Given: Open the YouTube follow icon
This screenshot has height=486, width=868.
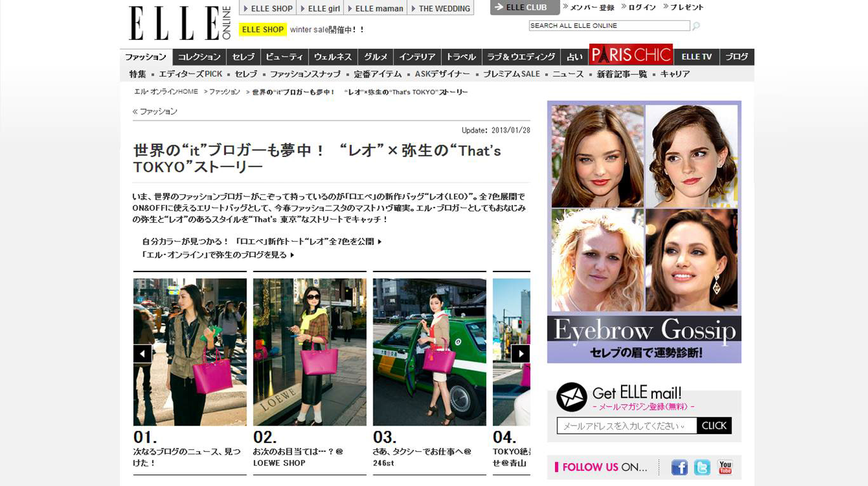Looking at the screenshot, I should pos(725,468).
